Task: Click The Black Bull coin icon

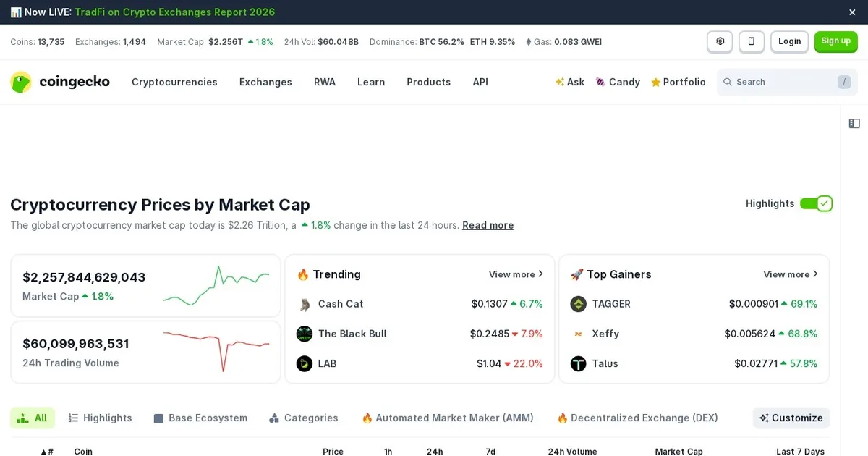Action: pyautogui.click(x=305, y=334)
